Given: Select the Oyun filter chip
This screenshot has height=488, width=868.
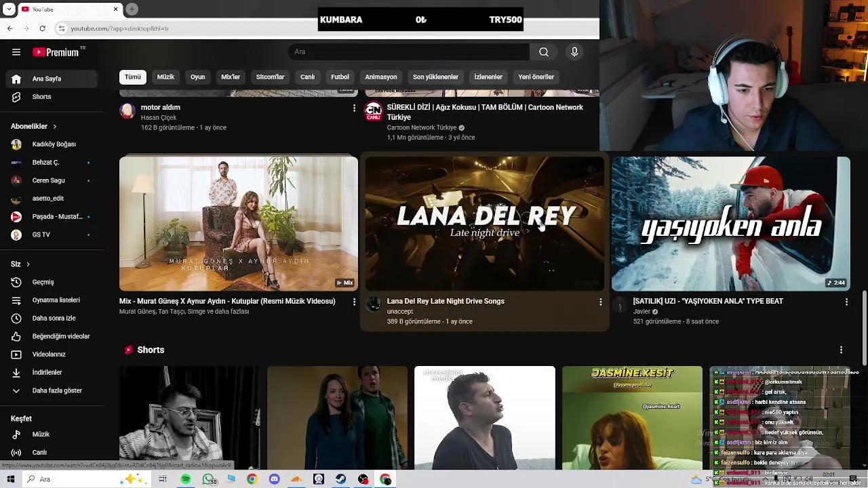Looking at the screenshot, I should pos(198,77).
